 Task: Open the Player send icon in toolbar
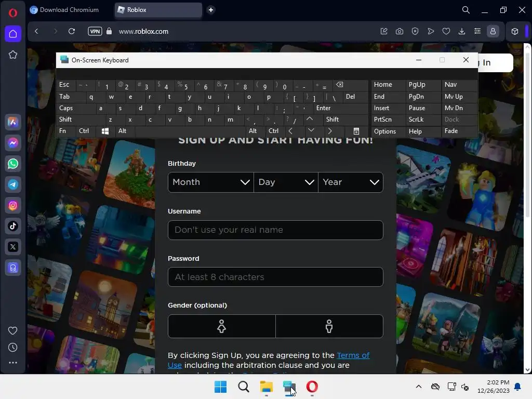(431, 31)
